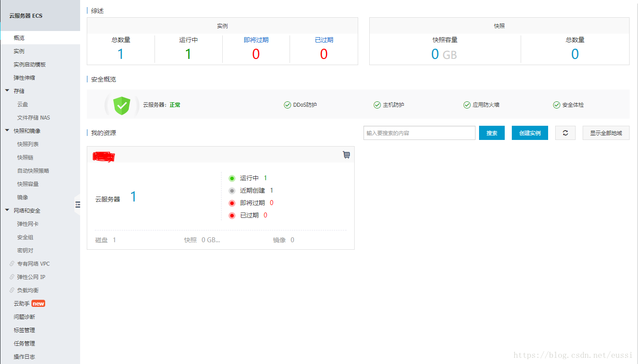Click the DDoS防护 check icon

click(287, 105)
